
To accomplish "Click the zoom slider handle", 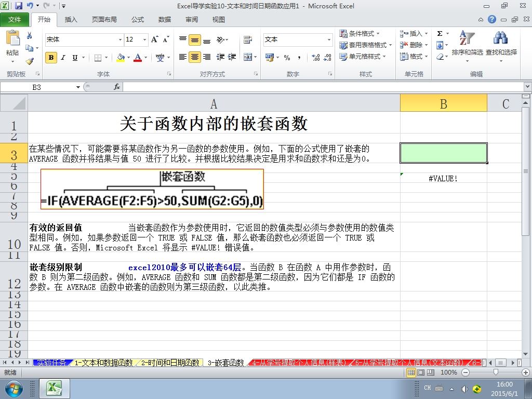I will pos(496,373).
